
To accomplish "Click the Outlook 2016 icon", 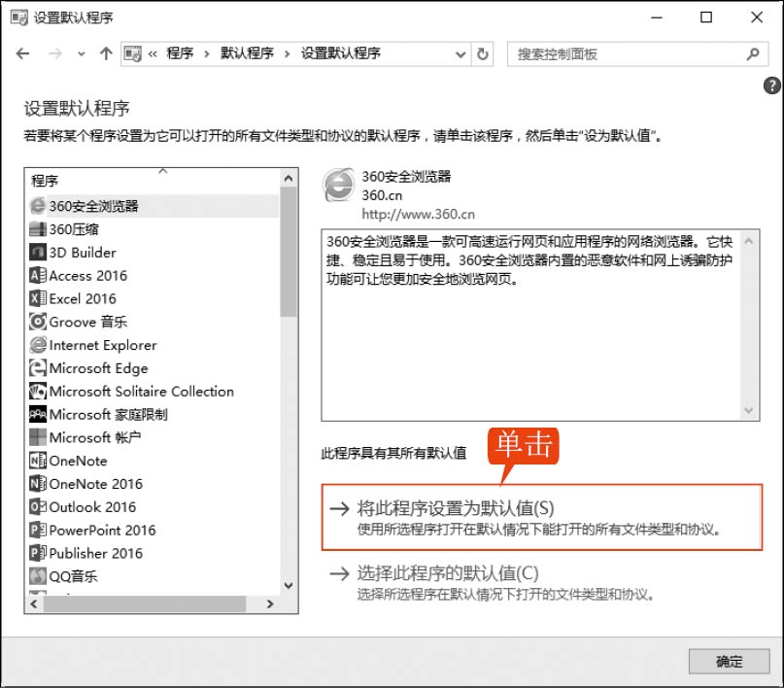I will point(38,506).
